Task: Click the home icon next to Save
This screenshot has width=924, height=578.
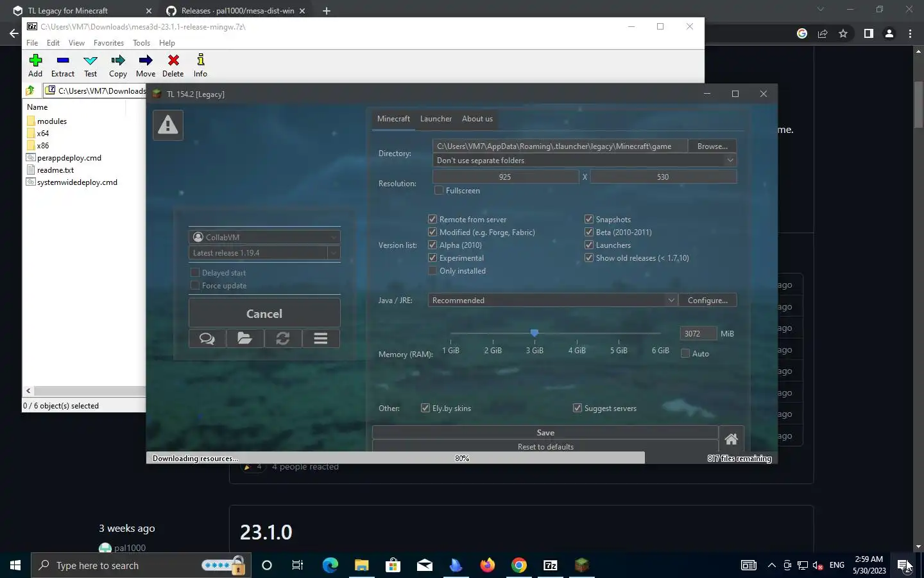Action: pos(731,439)
